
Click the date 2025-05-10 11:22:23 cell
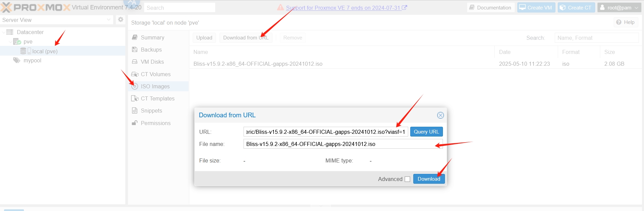pos(524,64)
